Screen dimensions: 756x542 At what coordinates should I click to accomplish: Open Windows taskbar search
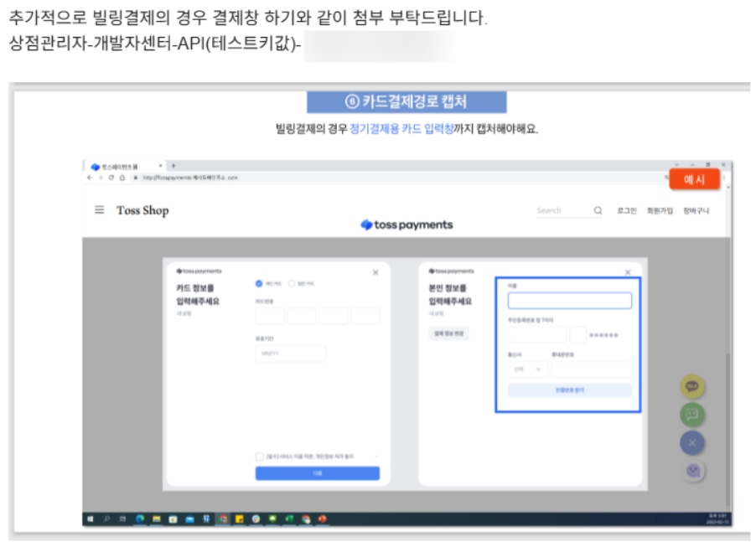pos(106,519)
